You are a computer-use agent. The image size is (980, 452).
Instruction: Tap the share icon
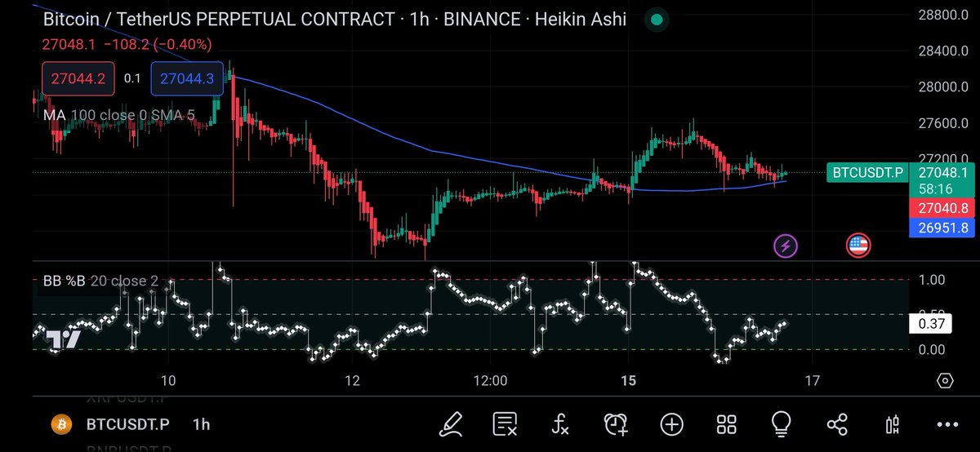click(837, 423)
